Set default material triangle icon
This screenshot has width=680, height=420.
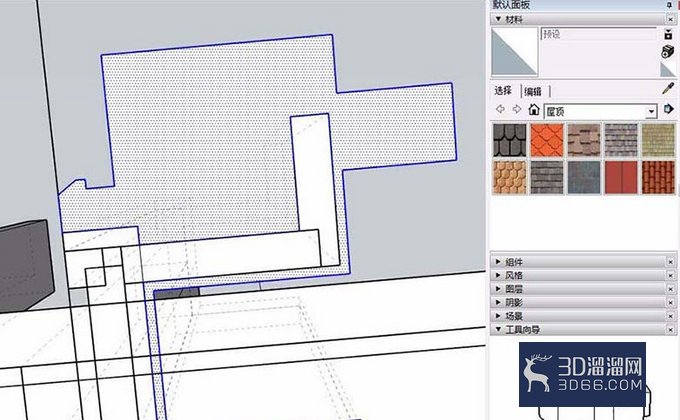[x=667, y=69]
